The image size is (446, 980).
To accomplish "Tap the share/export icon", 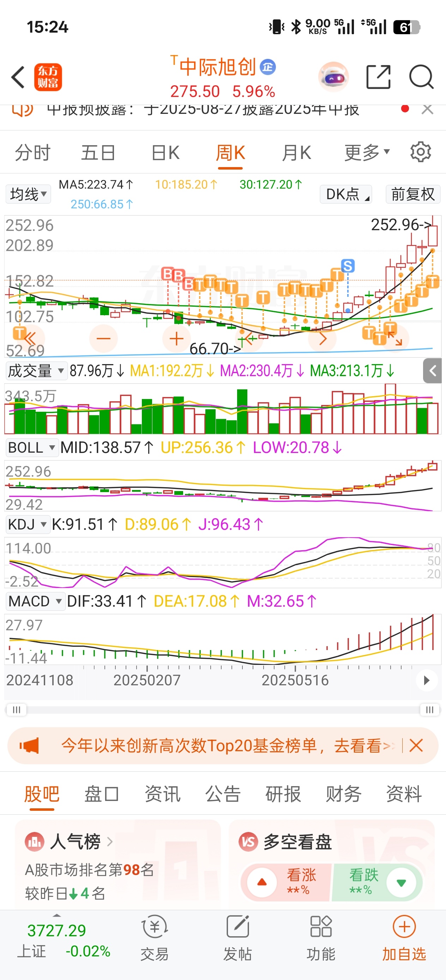I will click(378, 77).
